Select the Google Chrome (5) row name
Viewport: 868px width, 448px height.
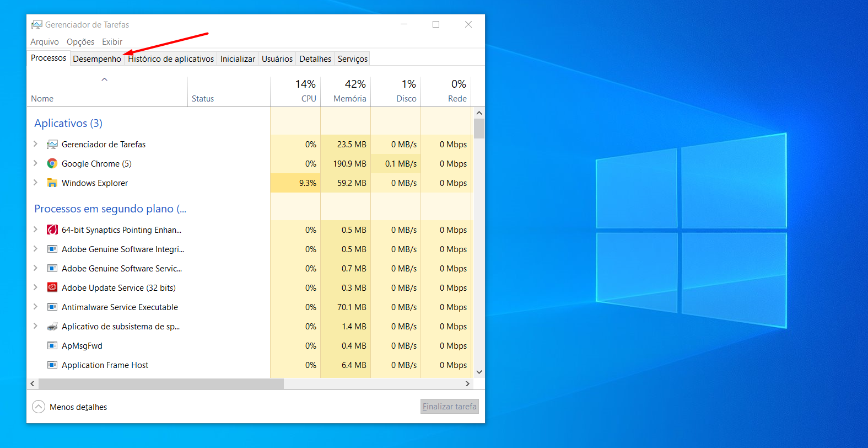pos(96,164)
